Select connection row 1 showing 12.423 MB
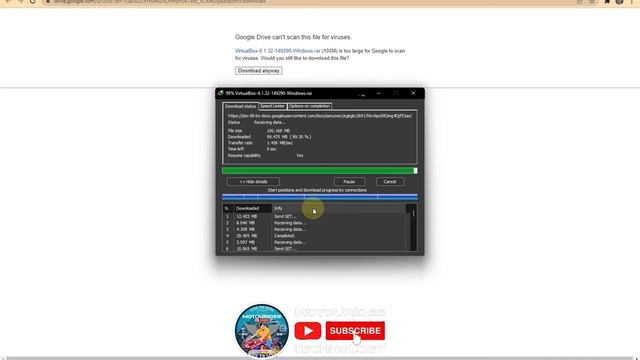Viewport: 640px width, 360px height. pos(314,216)
